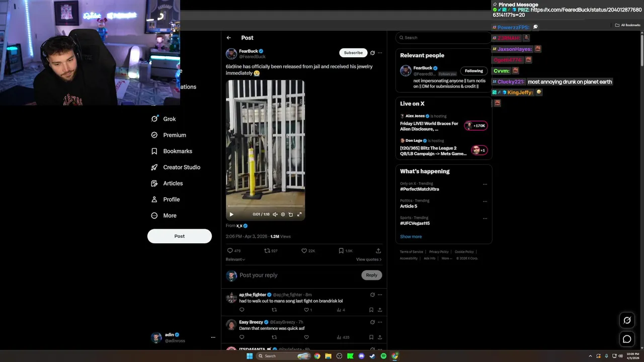
Task: Reply to ap_the_fighter's comment
Action: pos(242,310)
